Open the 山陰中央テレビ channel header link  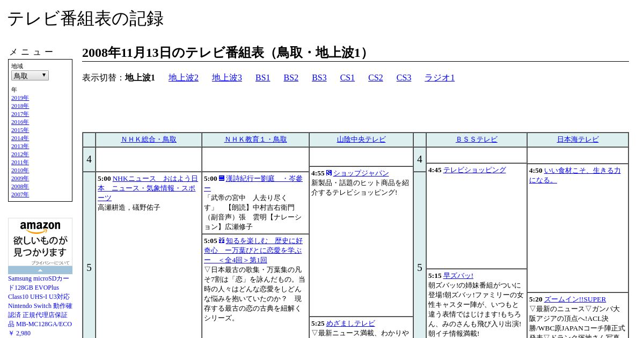(361, 139)
